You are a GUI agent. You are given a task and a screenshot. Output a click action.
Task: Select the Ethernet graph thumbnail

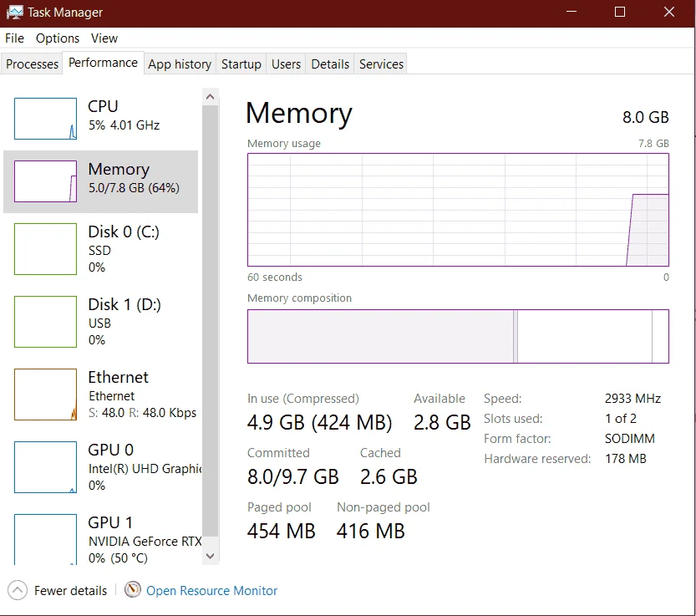tap(45, 395)
